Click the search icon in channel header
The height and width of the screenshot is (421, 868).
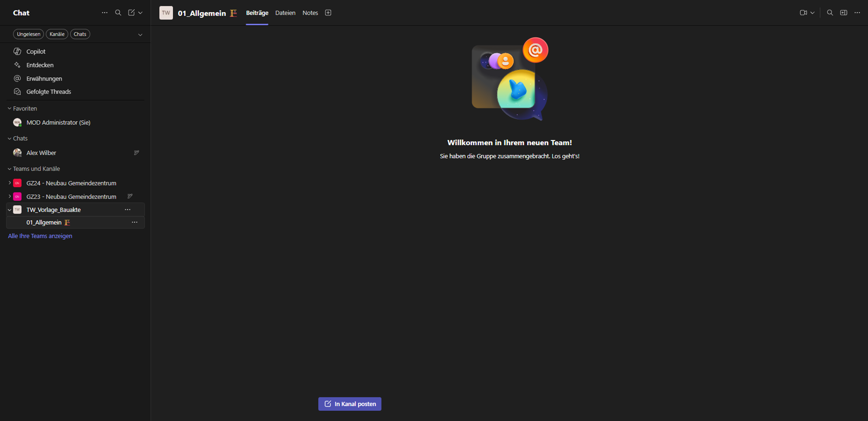pos(830,13)
